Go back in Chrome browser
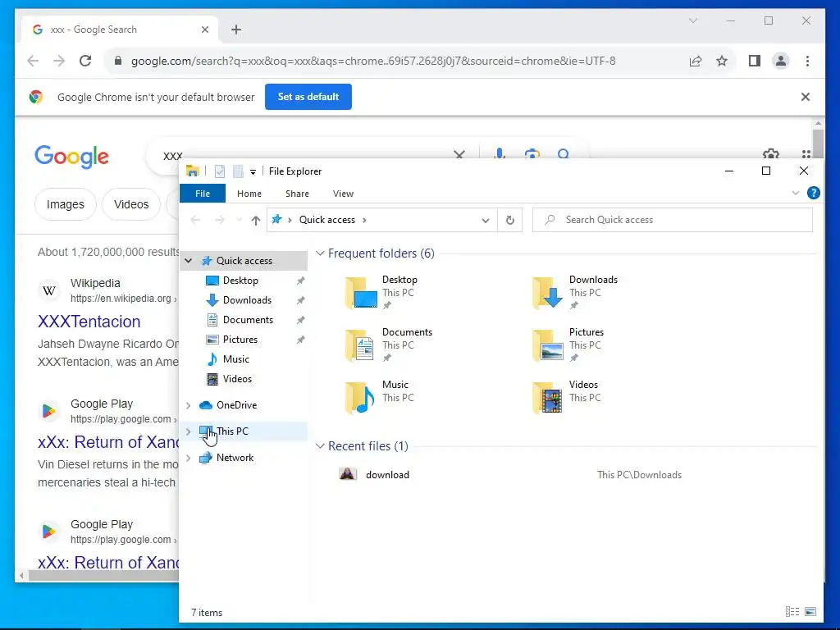Image resolution: width=840 pixels, height=630 pixels. point(33,61)
